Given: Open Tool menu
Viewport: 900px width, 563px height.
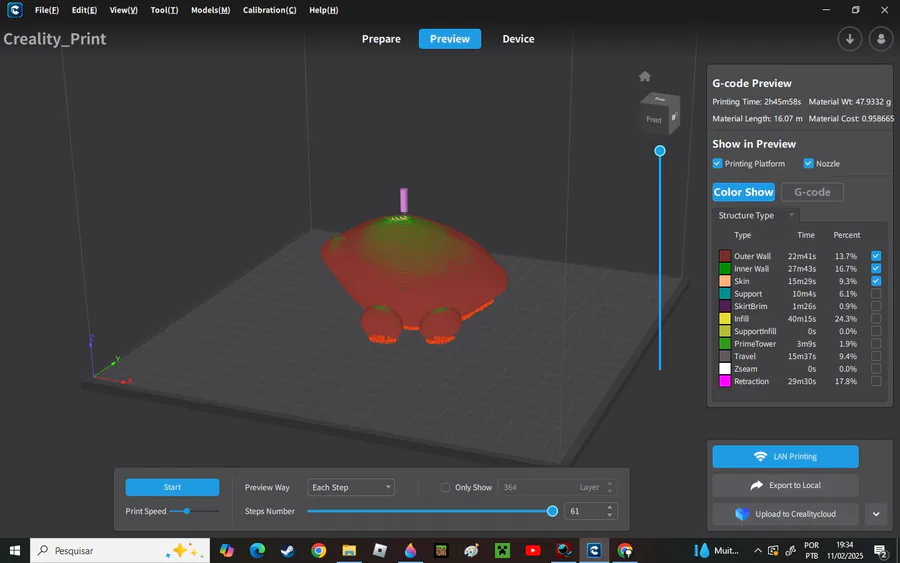Looking at the screenshot, I should [164, 10].
